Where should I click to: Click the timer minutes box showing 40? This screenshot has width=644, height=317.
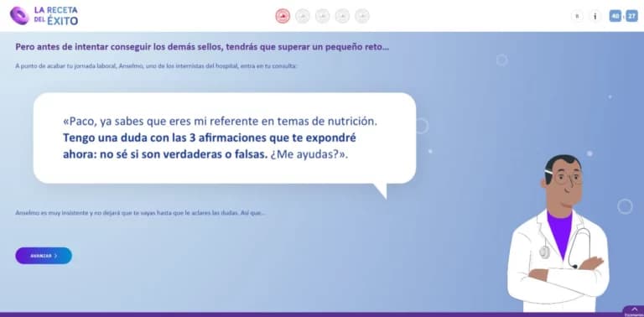click(x=615, y=16)
